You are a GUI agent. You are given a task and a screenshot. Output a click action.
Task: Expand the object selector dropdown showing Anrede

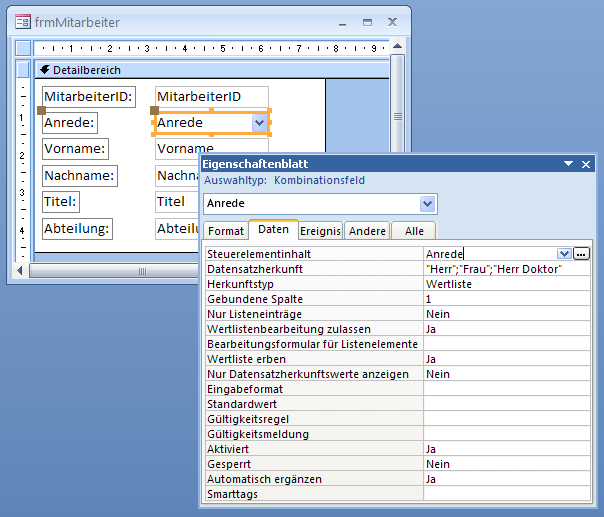click(x=428, y=204)
